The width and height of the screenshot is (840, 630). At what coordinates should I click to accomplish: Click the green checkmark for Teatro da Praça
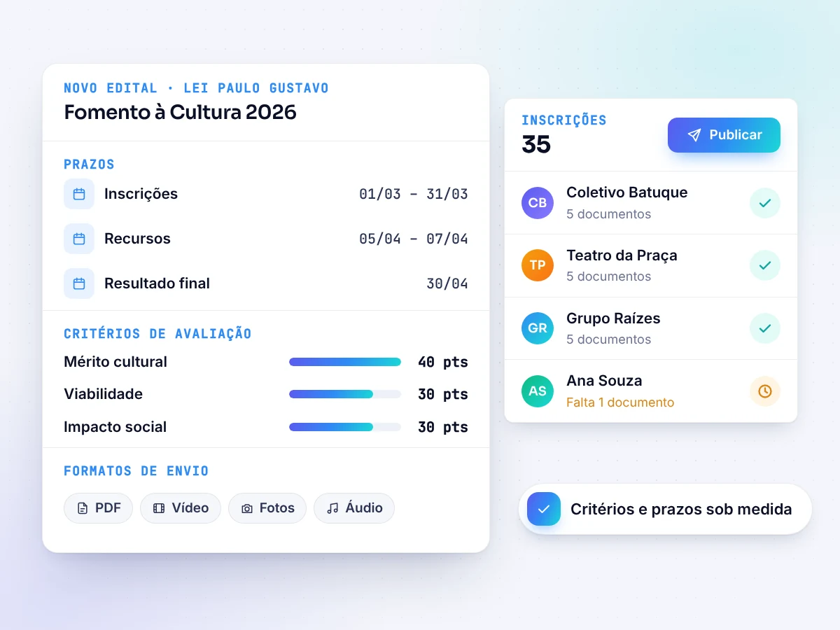tap(765, 265)
